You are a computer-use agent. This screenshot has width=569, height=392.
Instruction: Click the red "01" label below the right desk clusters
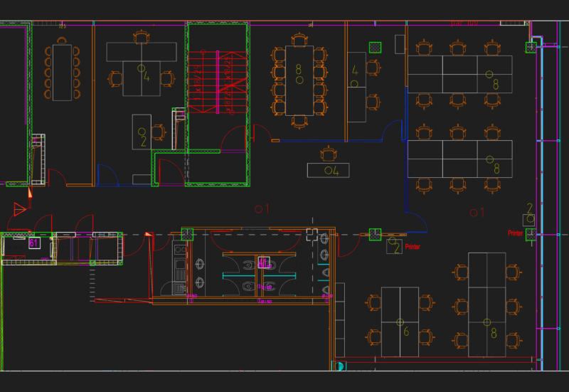tap(477, 213)
